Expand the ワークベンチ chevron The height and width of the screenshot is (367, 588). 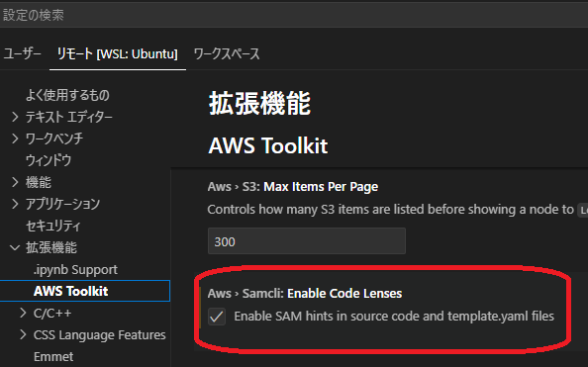pyautogui.click(x=15, y=138)
